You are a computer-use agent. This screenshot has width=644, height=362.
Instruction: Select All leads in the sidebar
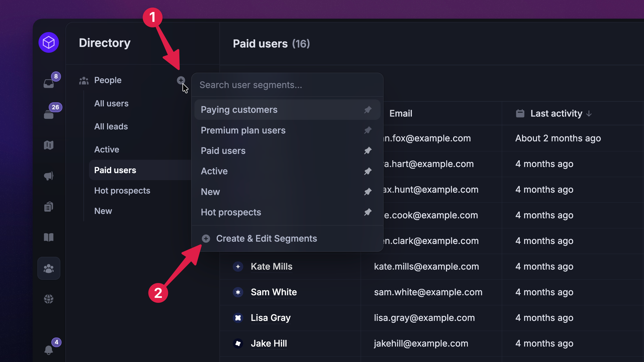[111, 126]
